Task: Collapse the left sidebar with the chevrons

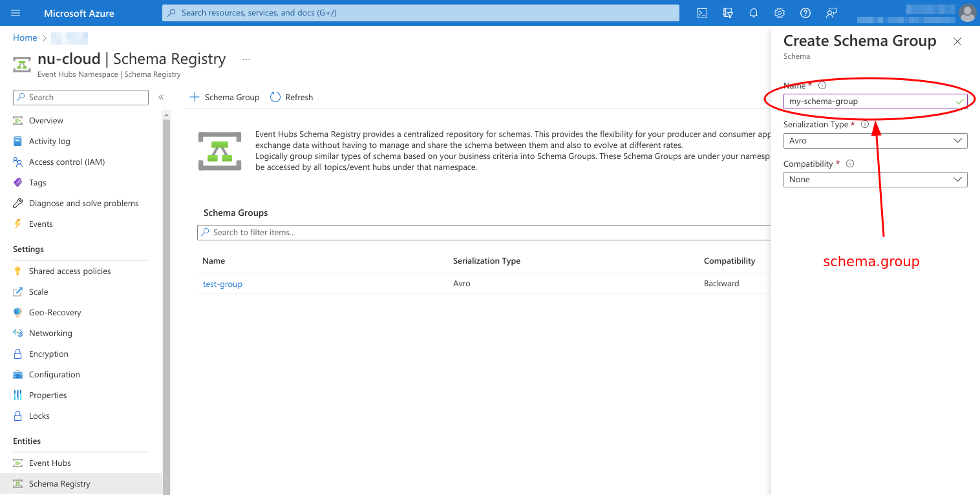Action: coord(161,97)
